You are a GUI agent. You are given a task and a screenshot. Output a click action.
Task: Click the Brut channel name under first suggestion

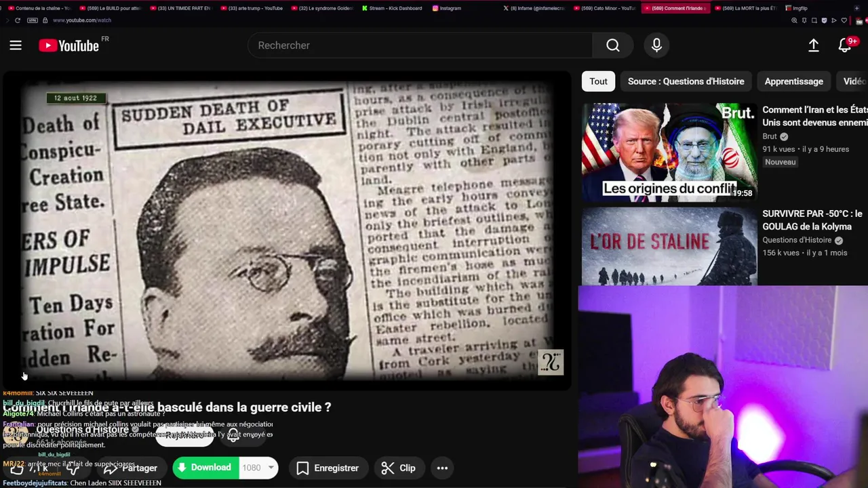point(770,136)
